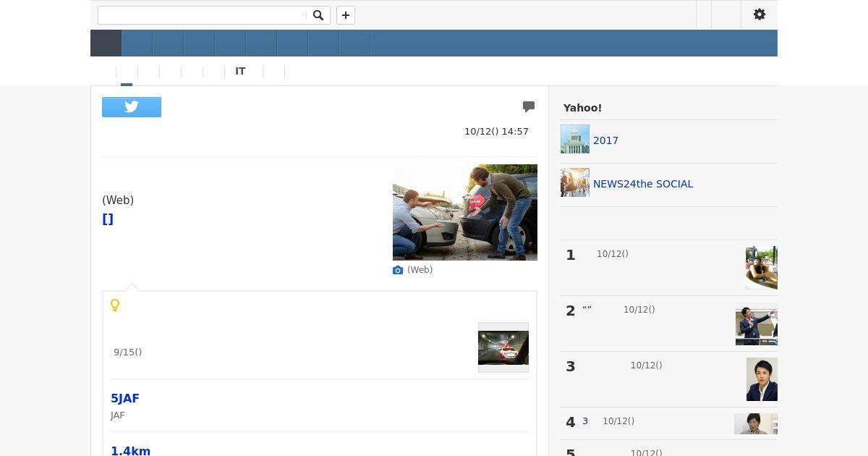The image size is (868, 456).
Task: Open the car accident photo
Action: (465, 212)
